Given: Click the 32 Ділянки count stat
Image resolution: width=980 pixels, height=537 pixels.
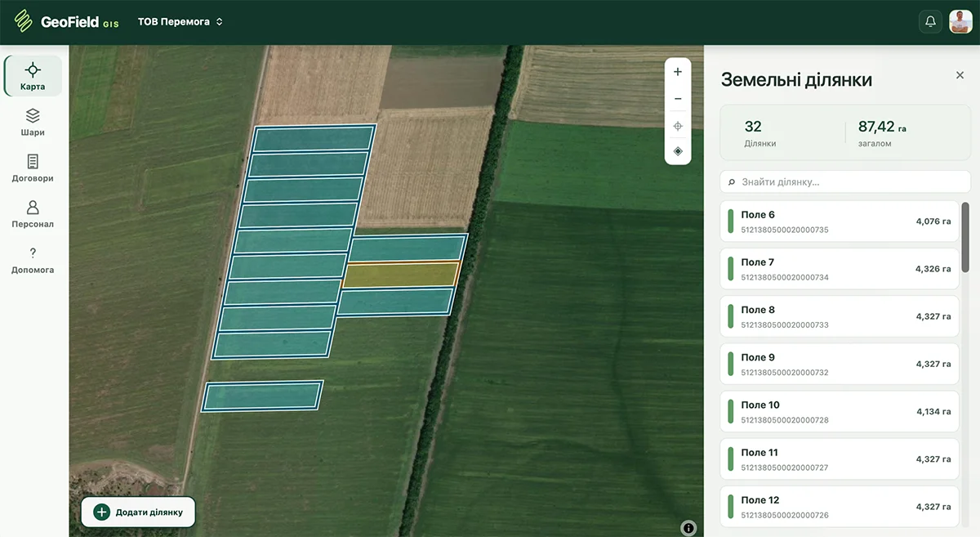Looking at the screenshot, I should click(760, 134).
